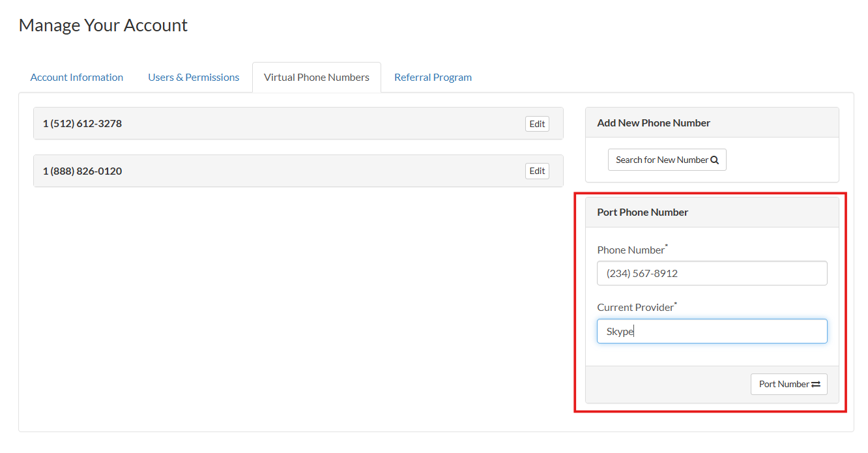
Task: Click phone number 1 (512) 612-3278 text
Action: point(82,123)
